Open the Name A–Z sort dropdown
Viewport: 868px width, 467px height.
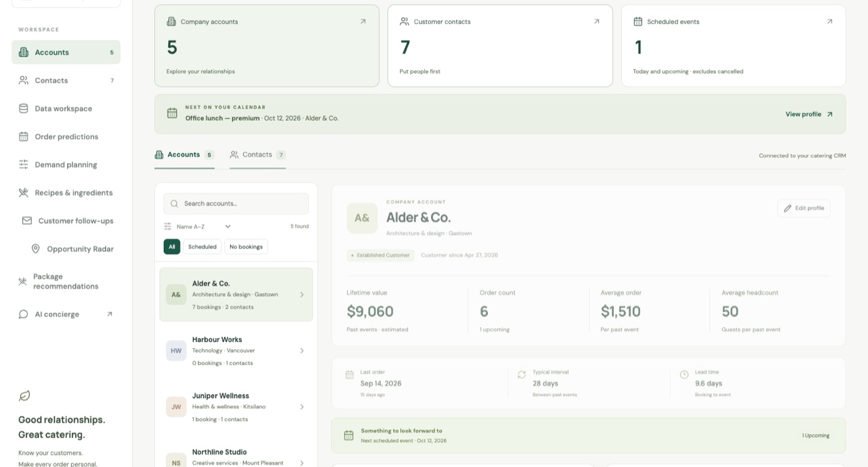click(203, 227)
